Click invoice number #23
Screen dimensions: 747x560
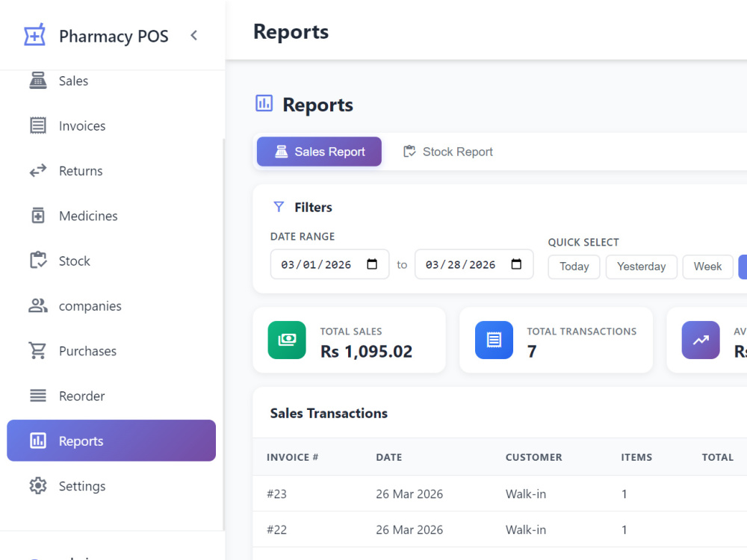point(277,494)
